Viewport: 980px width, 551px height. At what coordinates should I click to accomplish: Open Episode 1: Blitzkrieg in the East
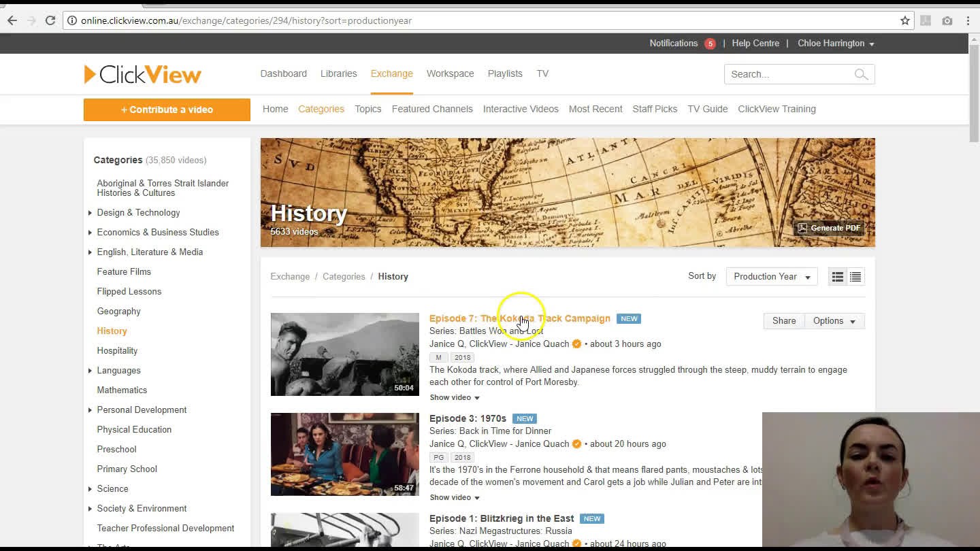[x=502, y=518]
